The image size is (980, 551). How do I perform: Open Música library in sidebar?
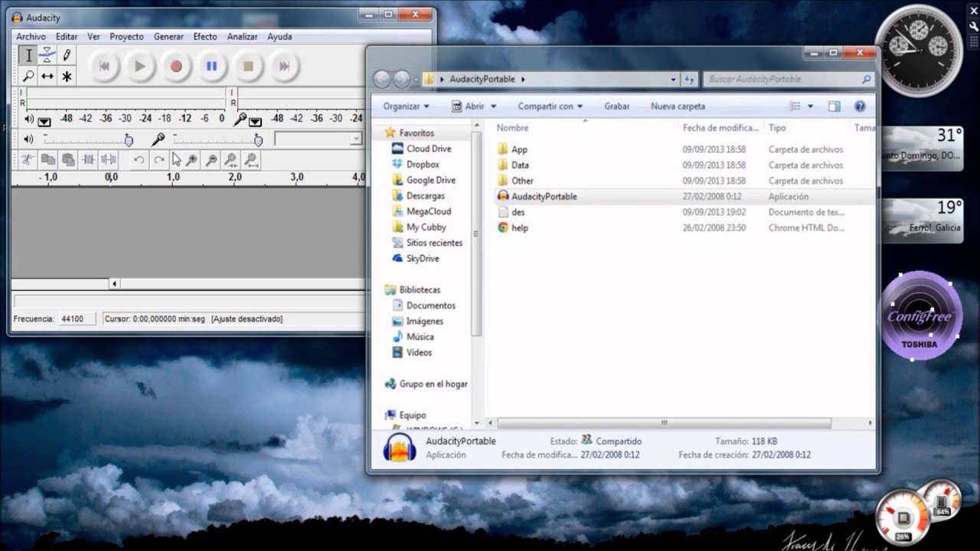click(x=420, y=337)
